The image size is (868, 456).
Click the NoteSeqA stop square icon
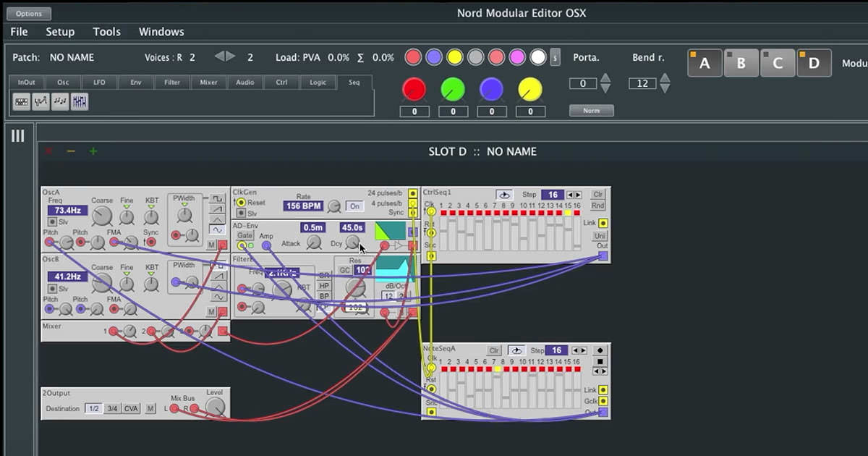[x=600, y=361]
